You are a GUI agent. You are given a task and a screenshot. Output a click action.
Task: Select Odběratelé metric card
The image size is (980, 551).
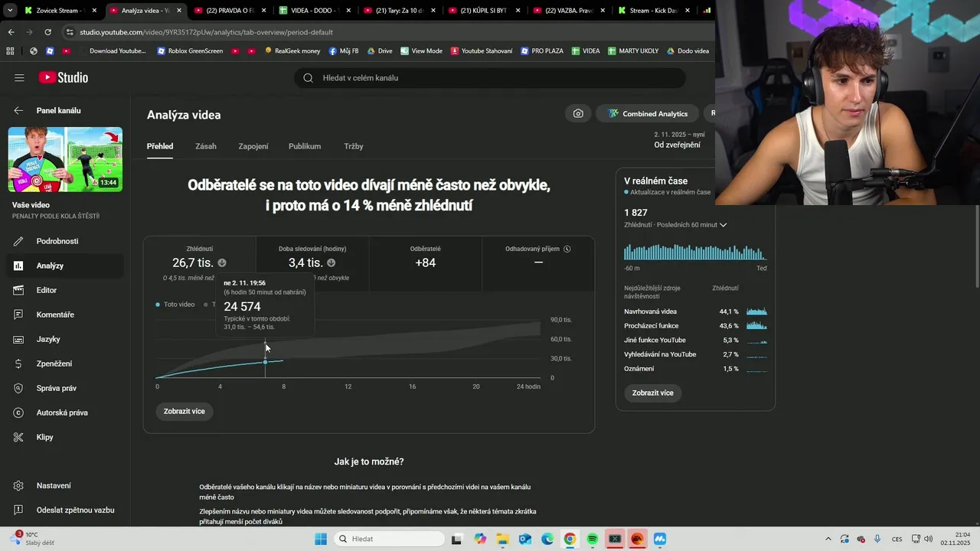coord(425,263)
